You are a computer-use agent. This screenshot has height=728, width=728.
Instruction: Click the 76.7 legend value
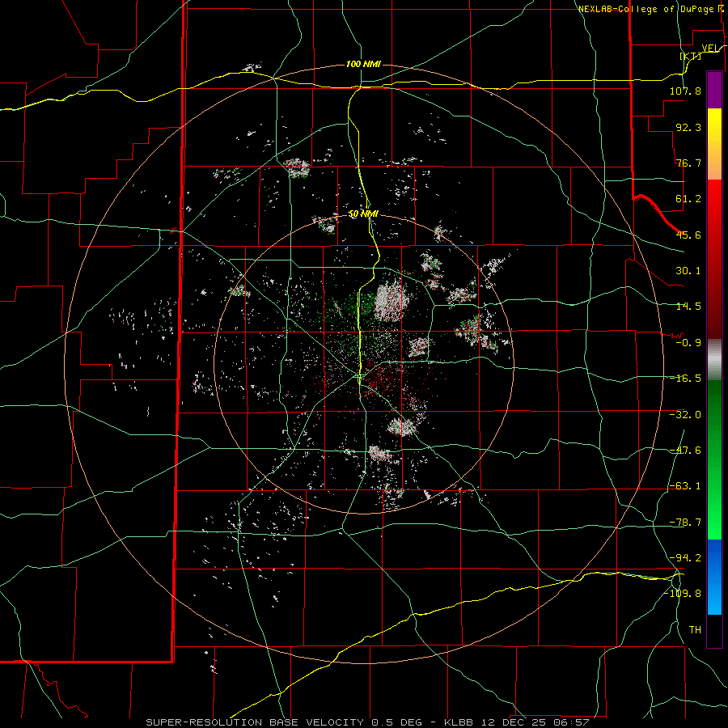(688, 163)
